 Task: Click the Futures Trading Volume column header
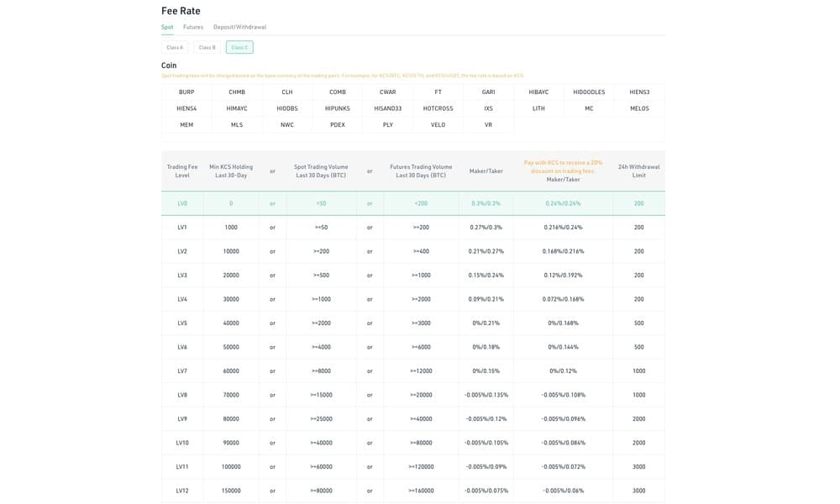pos(421,171)
